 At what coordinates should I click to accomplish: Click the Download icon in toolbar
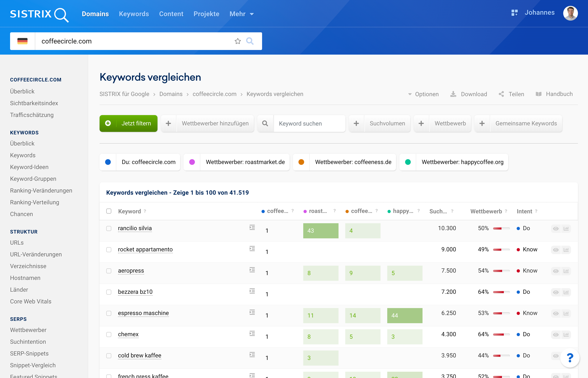(x=453, y=94)
